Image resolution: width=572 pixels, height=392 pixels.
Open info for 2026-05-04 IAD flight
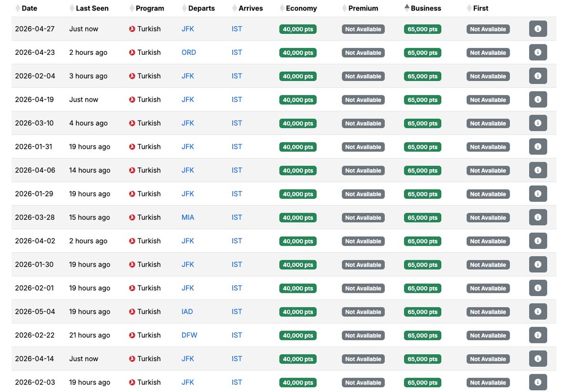[538, 312]
